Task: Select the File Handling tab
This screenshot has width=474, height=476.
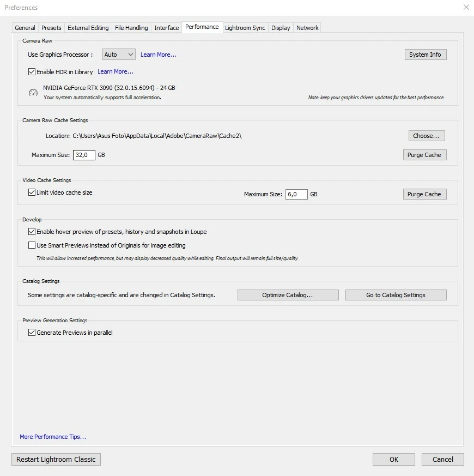Action: [131, 28]
